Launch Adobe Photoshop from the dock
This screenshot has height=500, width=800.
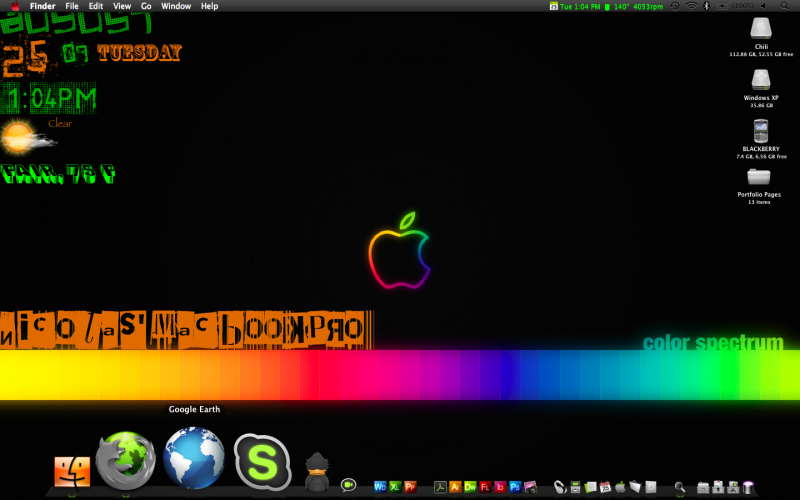[x=515, y=487]
